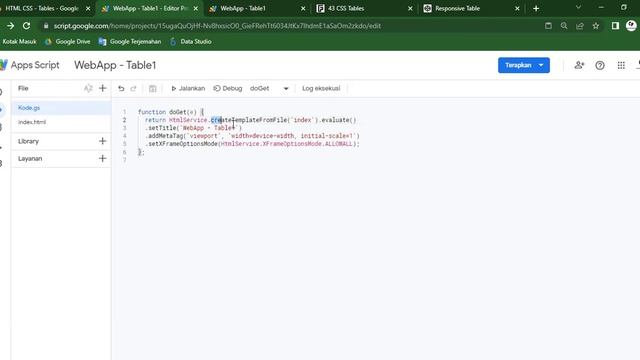The image size is (640, 360).
Task: Click the Layanan section label
Action: [x=30, y=158]
